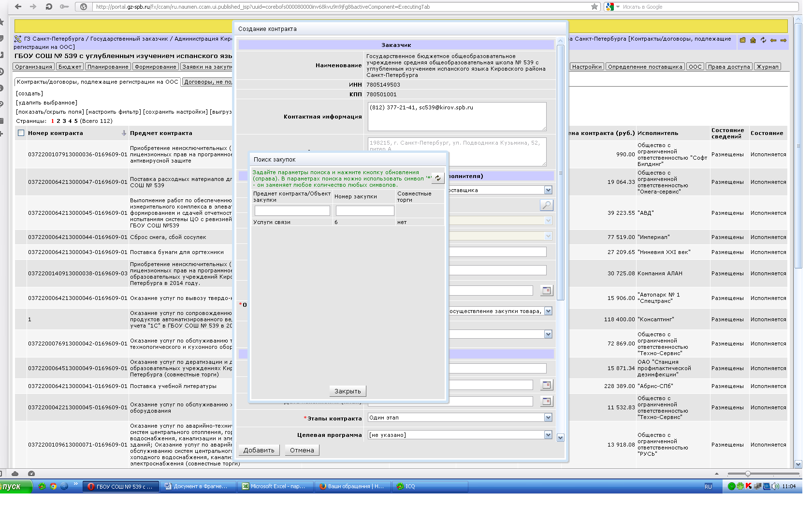
Task: Toggle the select-all checkbox beside Номер контракта
Action: coord(21,133)
